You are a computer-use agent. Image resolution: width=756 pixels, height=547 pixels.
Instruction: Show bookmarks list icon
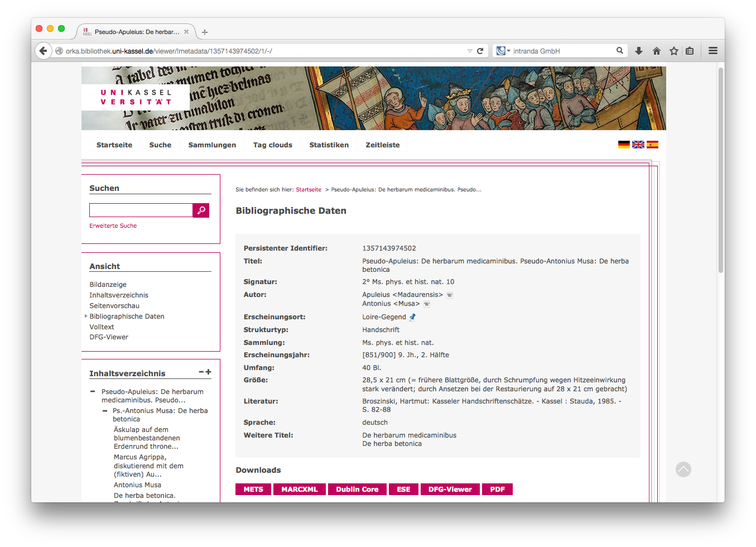690,51
